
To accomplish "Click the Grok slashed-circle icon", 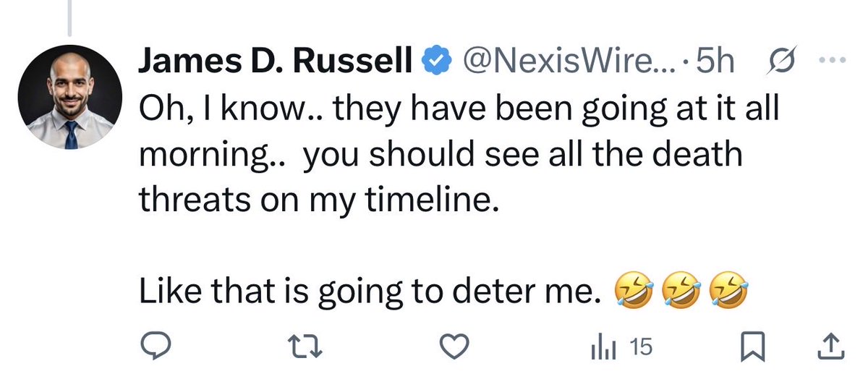I will [x=782, y=64].
